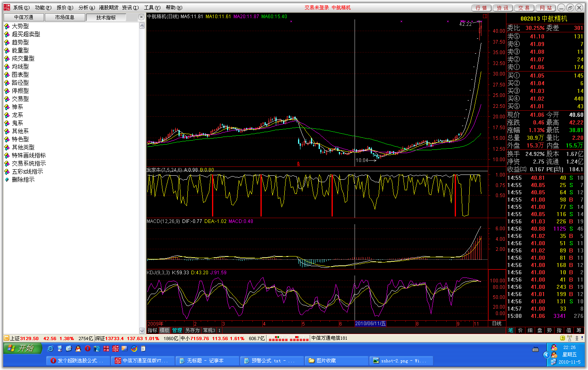The width and height of the screenshot is (588, 370).
Task: Click the 行情 button at top right
Action: tap(481, 8)
